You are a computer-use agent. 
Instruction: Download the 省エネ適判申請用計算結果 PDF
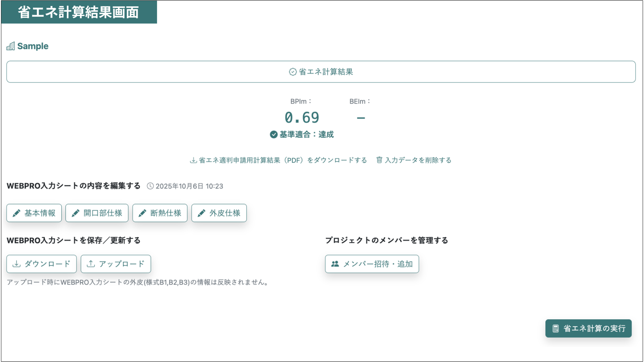coord(283,160)
